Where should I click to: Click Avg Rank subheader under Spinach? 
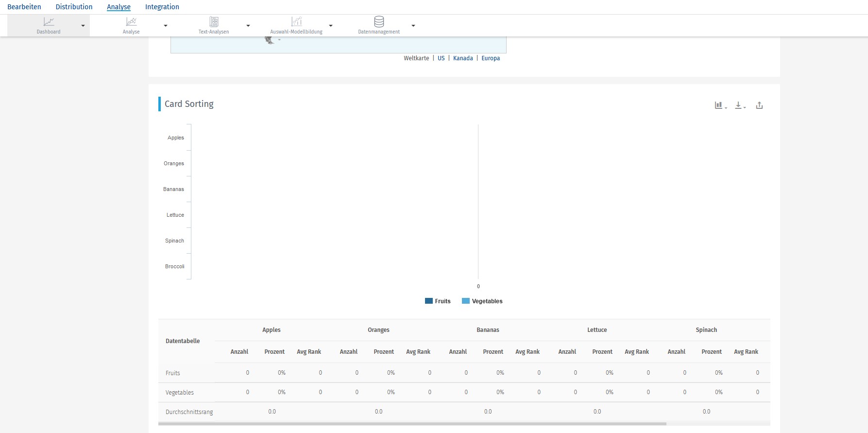click(x=746, y=352)
